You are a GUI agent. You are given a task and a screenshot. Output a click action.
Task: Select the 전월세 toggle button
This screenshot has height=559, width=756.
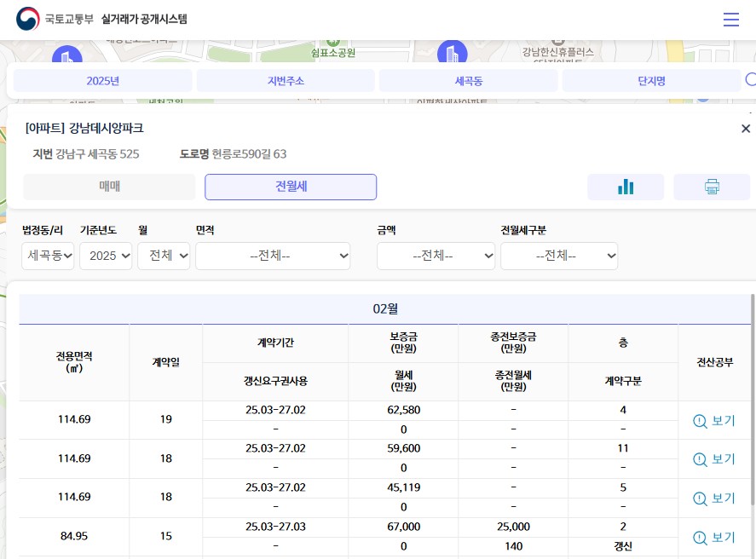click(x=291, y=187)
